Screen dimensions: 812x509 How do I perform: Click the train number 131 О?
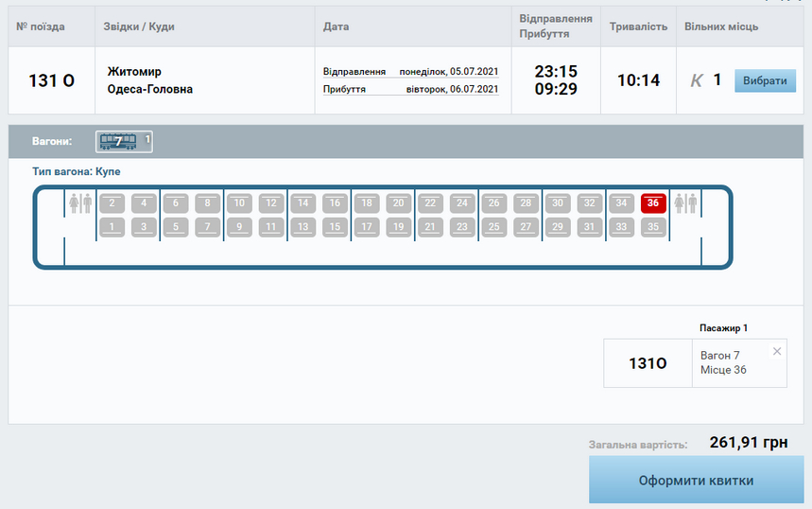pyautogui.click(x=52, y=81)
